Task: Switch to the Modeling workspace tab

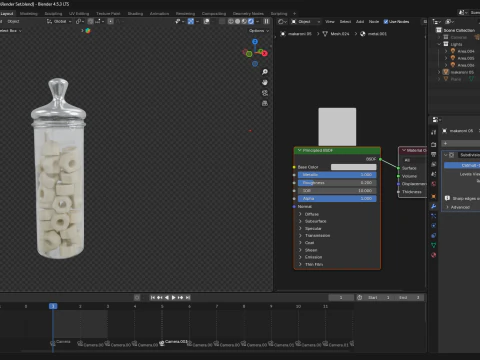Action: pos(29,14)
